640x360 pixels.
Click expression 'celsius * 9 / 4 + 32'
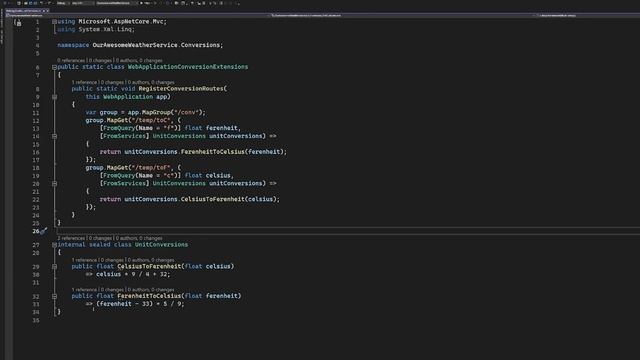pos(132,274)
